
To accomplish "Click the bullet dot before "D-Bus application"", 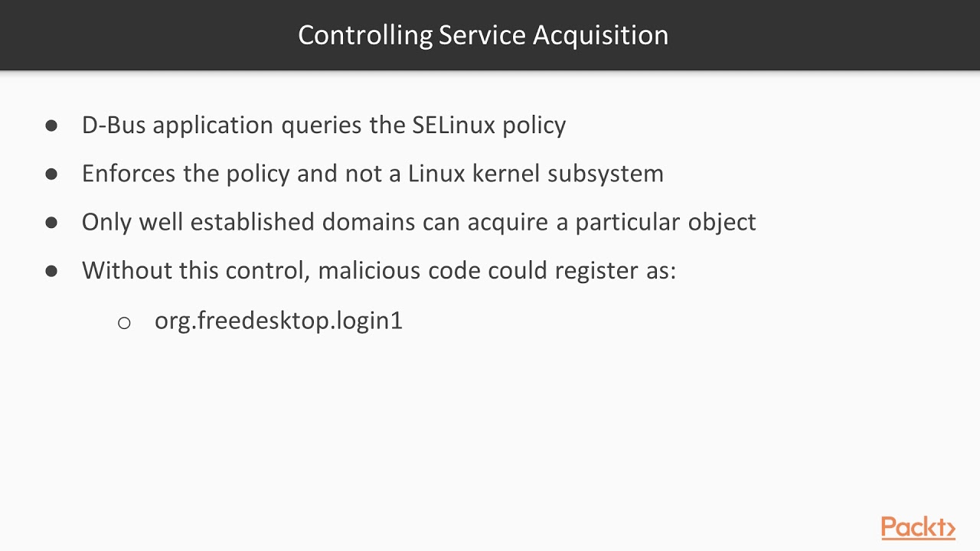I will [51, 126].
